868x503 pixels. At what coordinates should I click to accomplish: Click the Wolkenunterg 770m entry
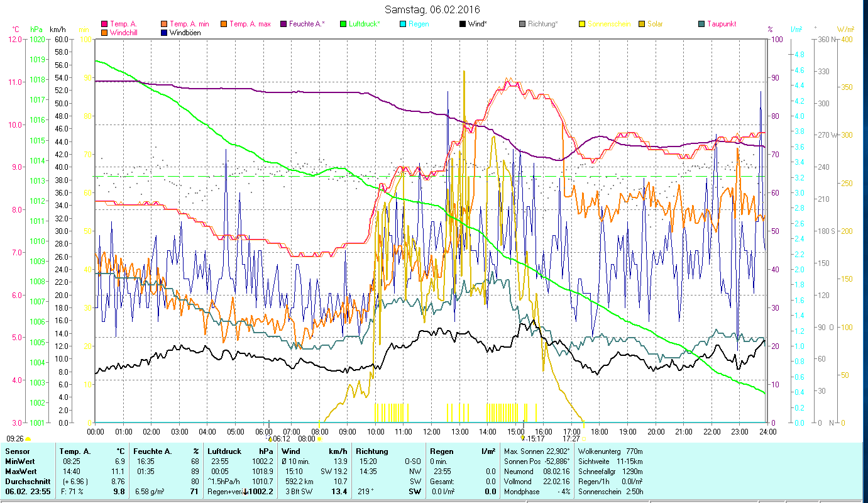coord(610,451)
